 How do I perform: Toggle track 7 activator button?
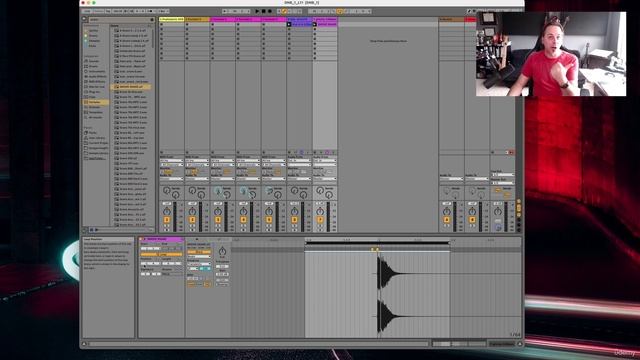pyautogui.click(x=320, y=220)
